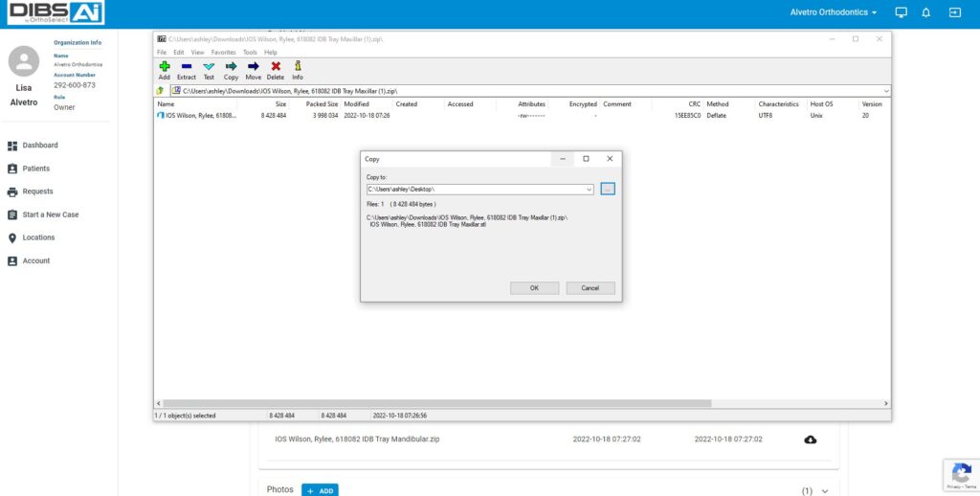This screenshot has width=980, height=496.
Task: Click the Move arrow icon
Action: [x=253, y=67]
